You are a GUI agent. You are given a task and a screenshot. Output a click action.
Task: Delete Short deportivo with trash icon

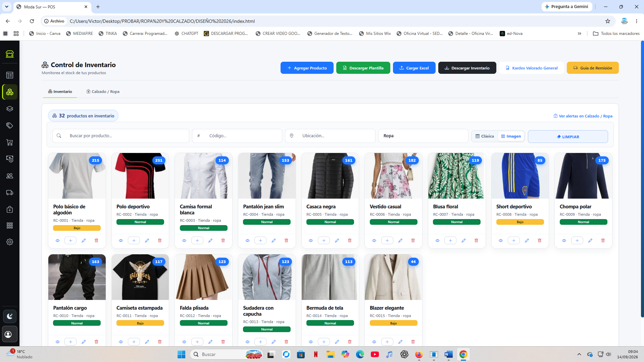[x=540, y=241]
